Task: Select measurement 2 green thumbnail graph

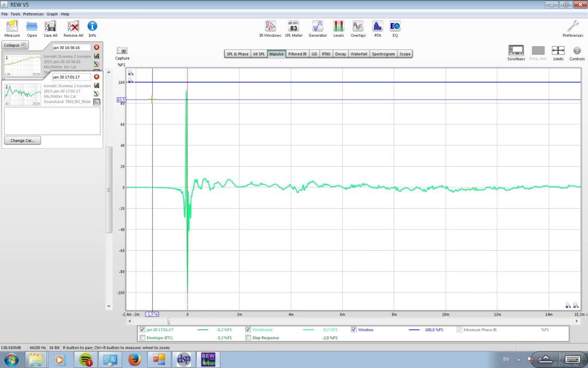Action: point(23,95)
